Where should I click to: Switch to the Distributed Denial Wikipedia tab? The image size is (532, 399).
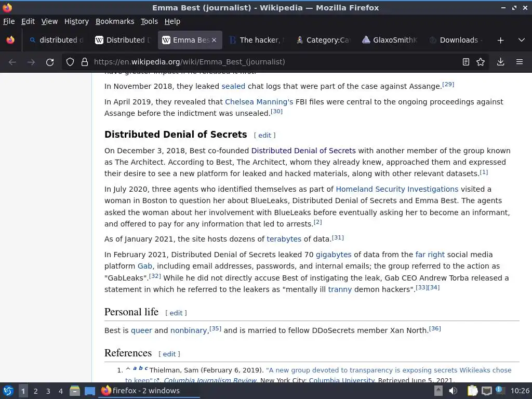[123, 40]
